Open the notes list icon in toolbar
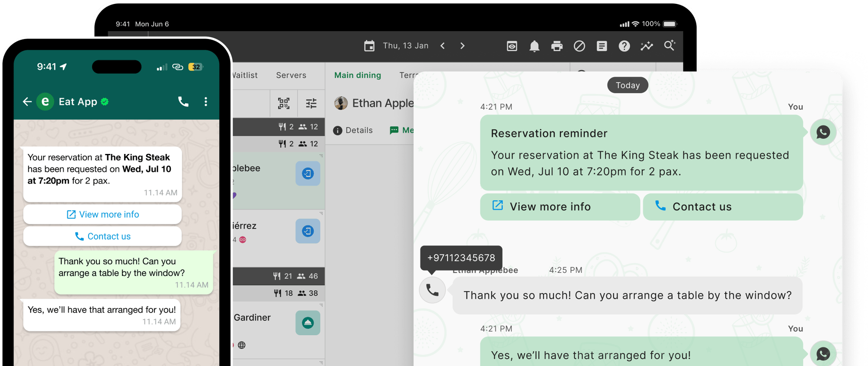The height and width of the screenshot is (366, 868). 602,46
